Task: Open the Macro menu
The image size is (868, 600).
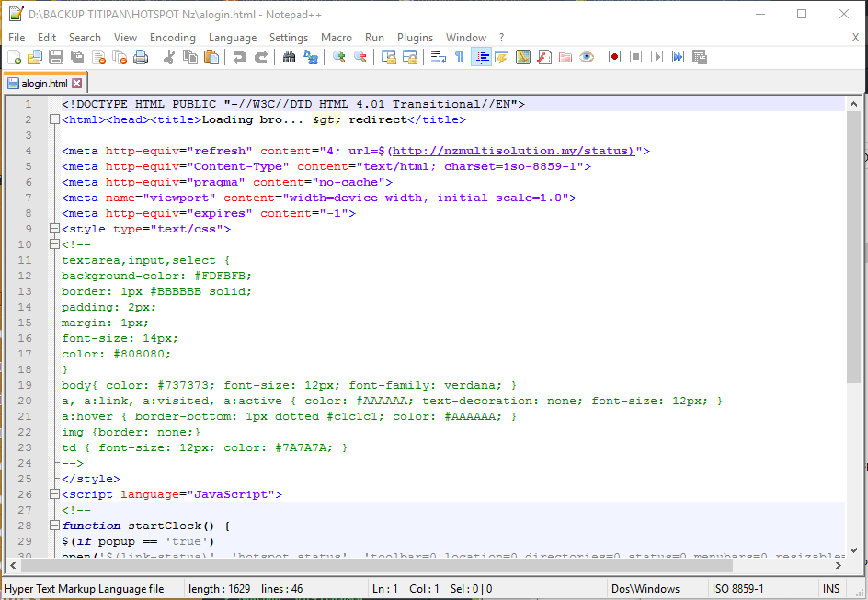Action: click(337, 38)
